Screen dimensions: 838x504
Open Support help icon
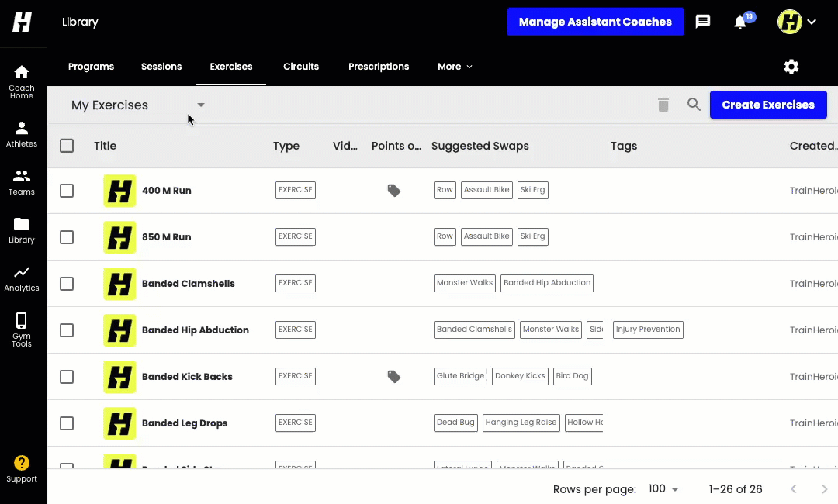[x=22, y=469]
